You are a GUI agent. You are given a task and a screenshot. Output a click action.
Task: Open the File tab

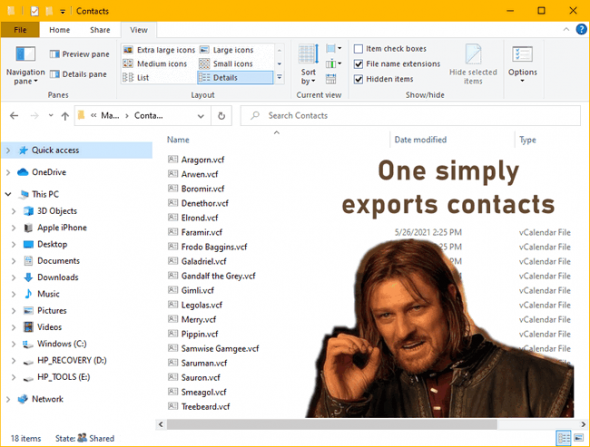click(20, 30)
